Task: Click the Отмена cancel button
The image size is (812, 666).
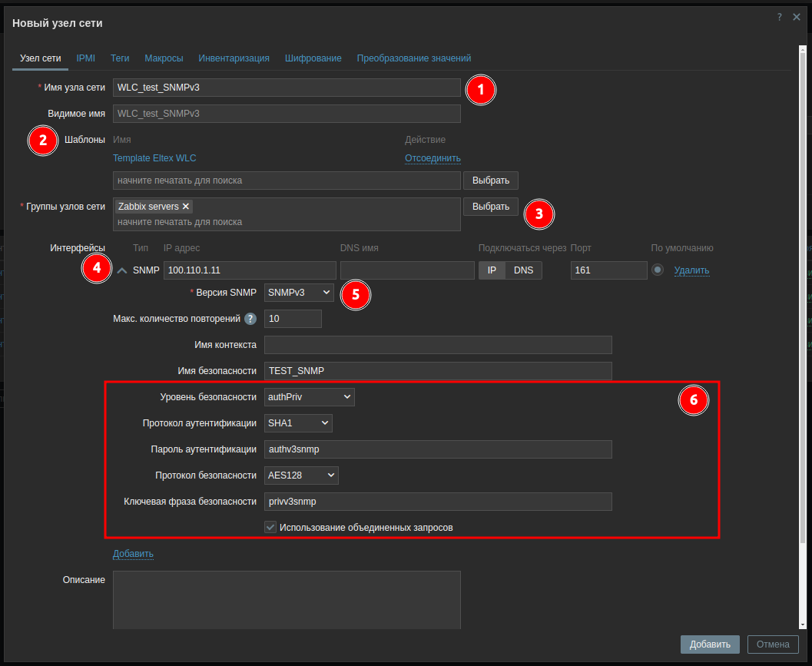Action: [x=773, y=644]
